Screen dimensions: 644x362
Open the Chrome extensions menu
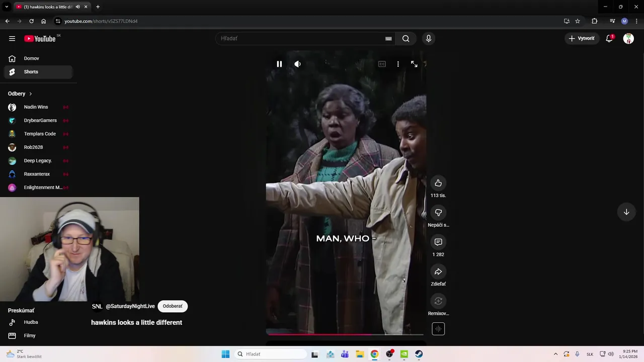(595, 21)
